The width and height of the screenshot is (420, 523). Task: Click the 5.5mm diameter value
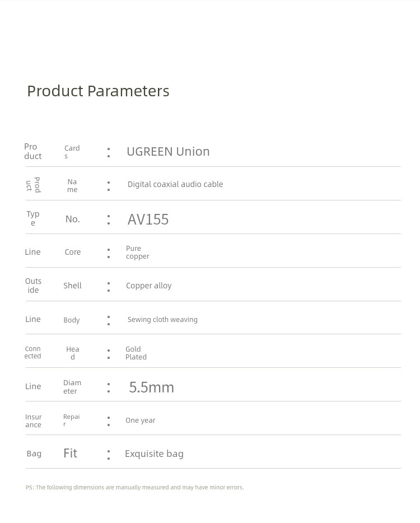(151, 387)
